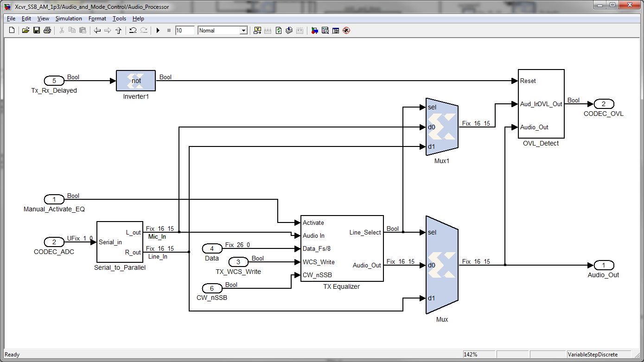Click the refresh diagram icon with green arrows
Image resolution: width=644 pixels, height=362 pixels.
(x=279, y=31)
